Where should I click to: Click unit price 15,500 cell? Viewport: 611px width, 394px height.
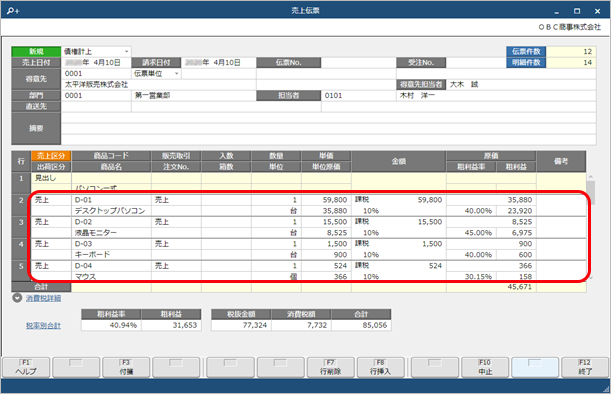tap(326, 222)
